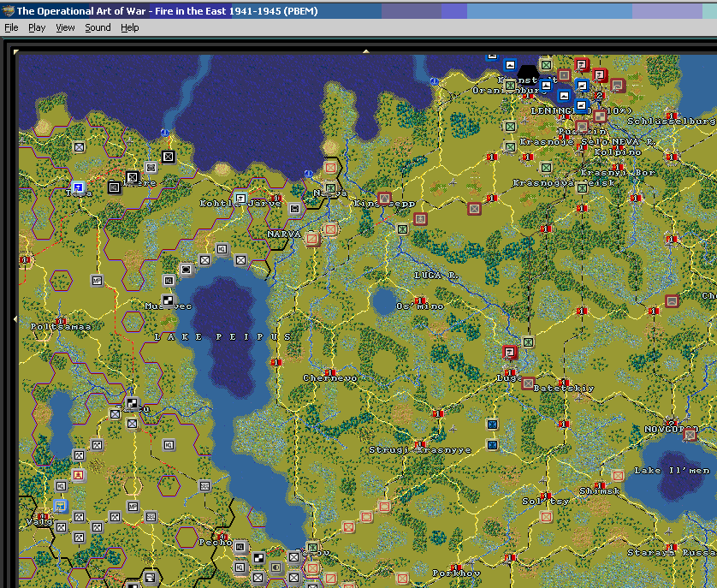Click the Lake Il'men label

click(x=672, y=471)
